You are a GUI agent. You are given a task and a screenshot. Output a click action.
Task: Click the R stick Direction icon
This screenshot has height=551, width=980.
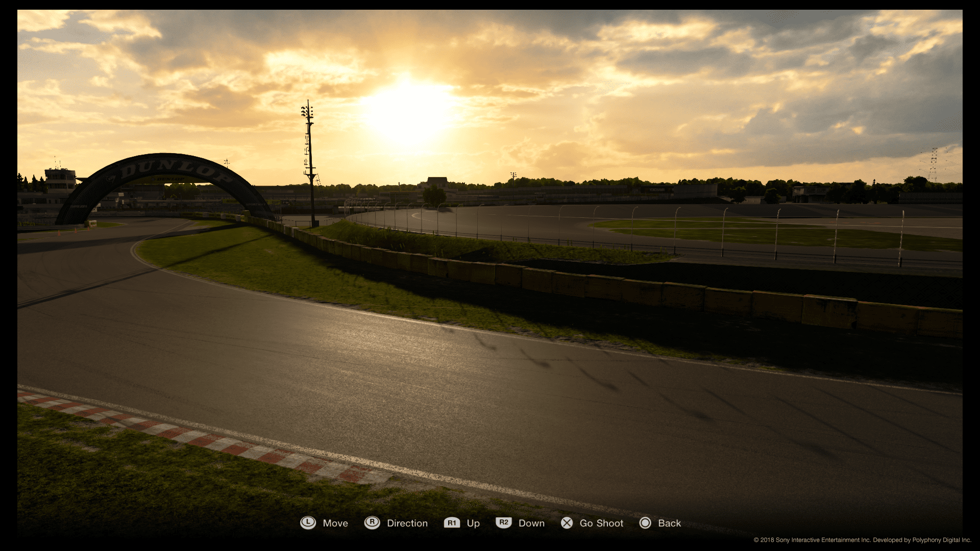(x=372, y=523)
